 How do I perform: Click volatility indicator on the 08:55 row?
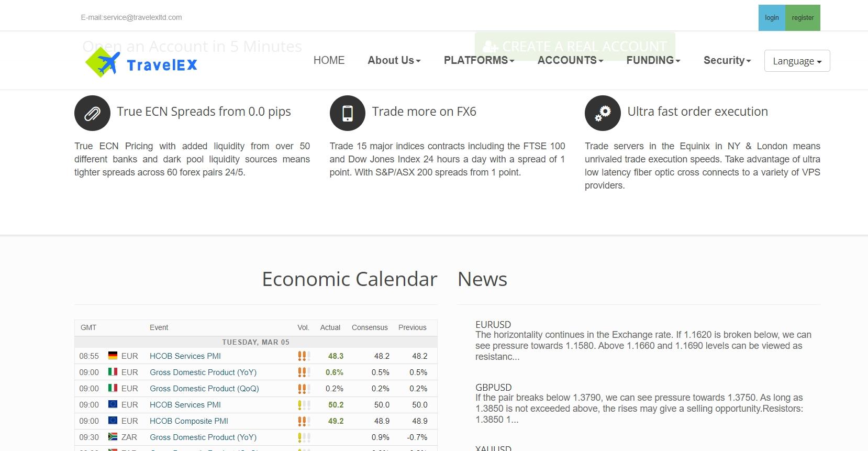[x=304, y=356]
